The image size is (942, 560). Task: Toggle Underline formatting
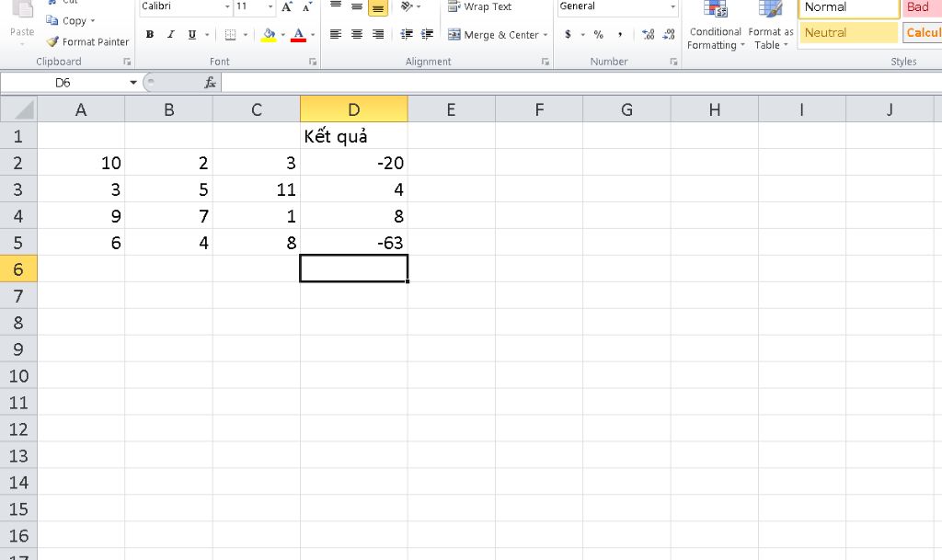(191, 35)
